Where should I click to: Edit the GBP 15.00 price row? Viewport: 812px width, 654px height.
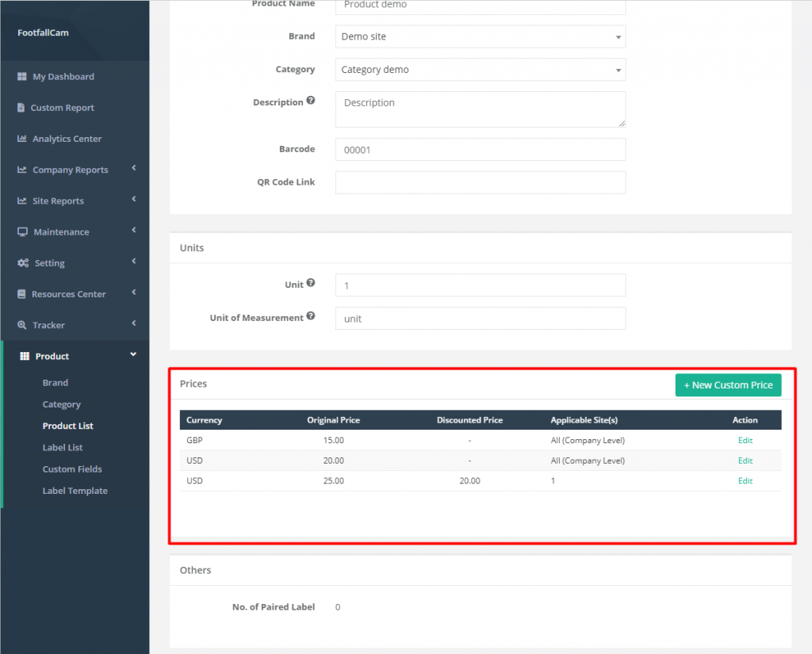coord(745,441)
